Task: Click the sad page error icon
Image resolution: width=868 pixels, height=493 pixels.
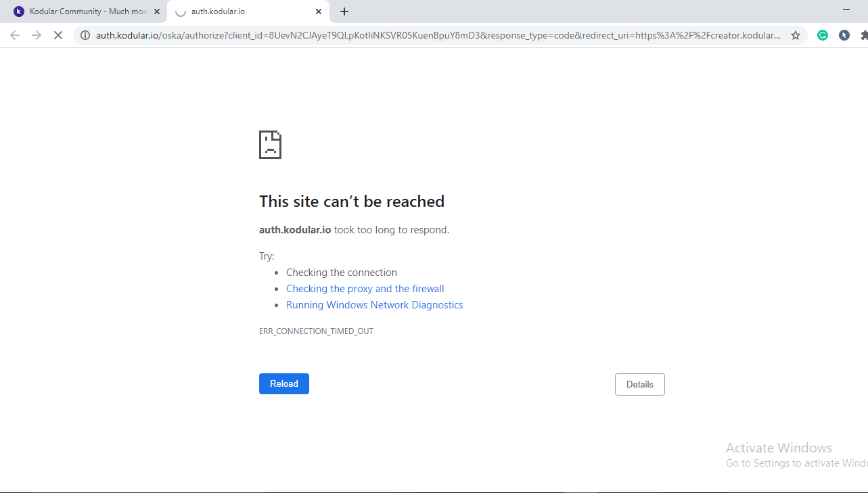Action: tap(270, 145)
